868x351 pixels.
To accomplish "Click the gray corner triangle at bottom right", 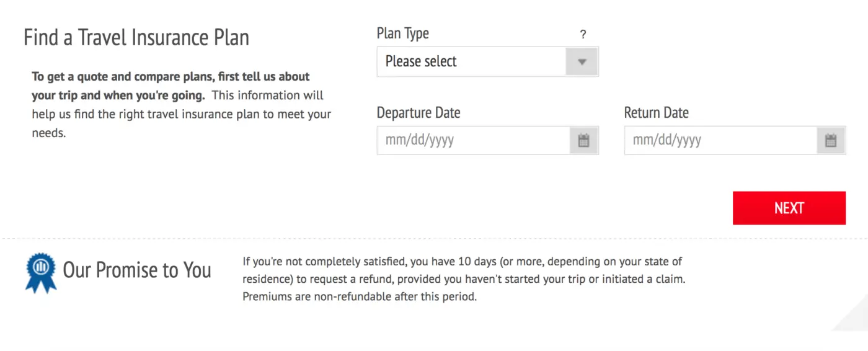I will (x=852, y=316).
